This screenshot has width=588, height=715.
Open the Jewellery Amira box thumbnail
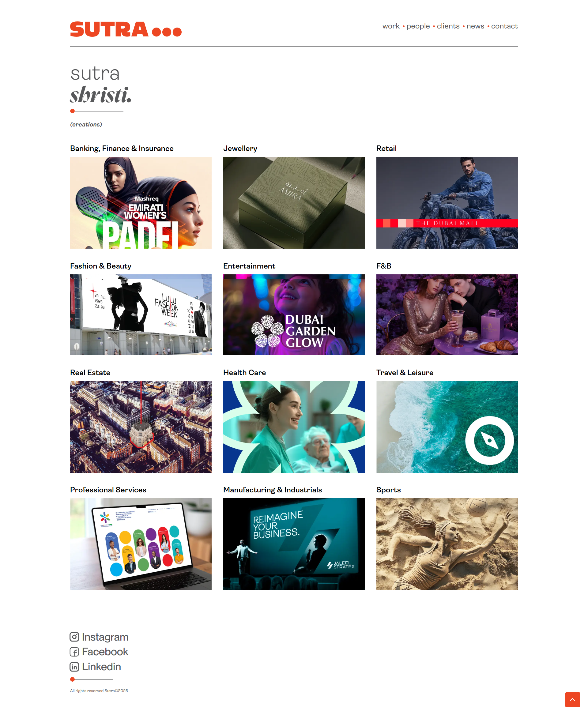294,202
